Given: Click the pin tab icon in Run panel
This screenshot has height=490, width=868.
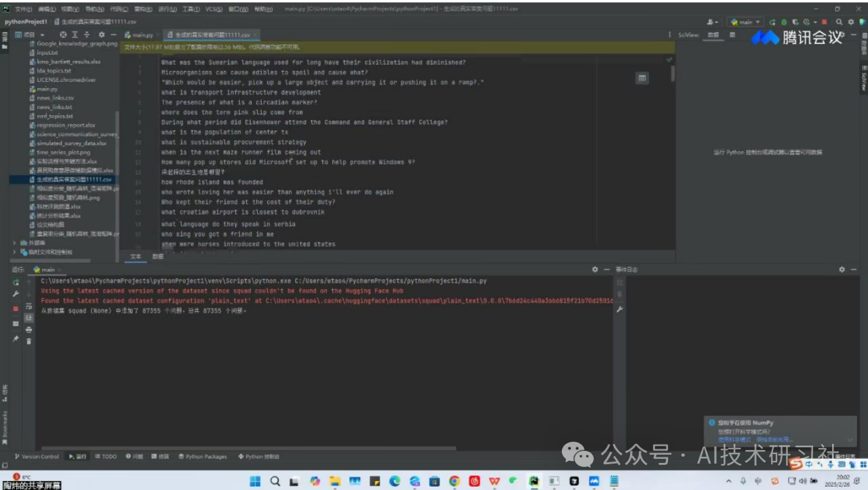Looking at the screenshot, I should 16,338.
